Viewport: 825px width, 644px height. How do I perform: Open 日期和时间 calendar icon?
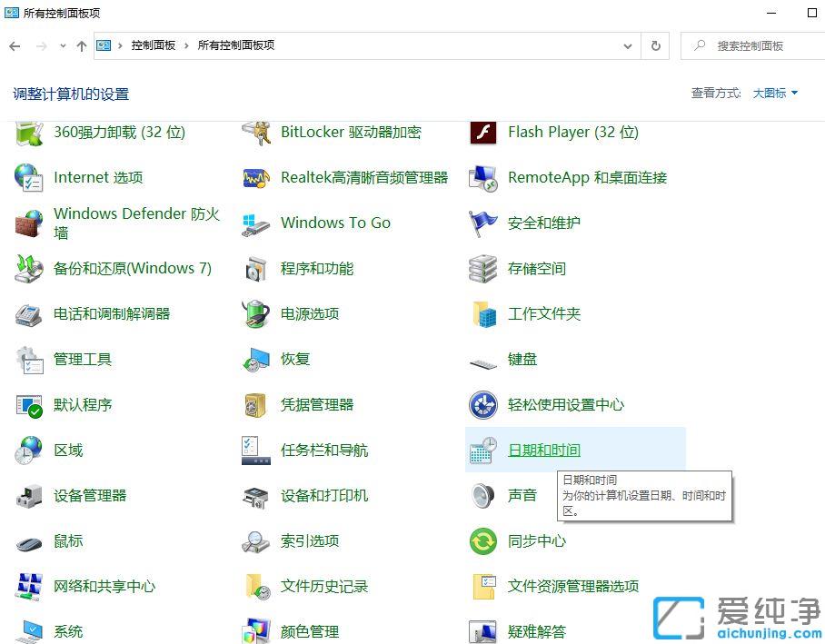click(x=483, y=451)
